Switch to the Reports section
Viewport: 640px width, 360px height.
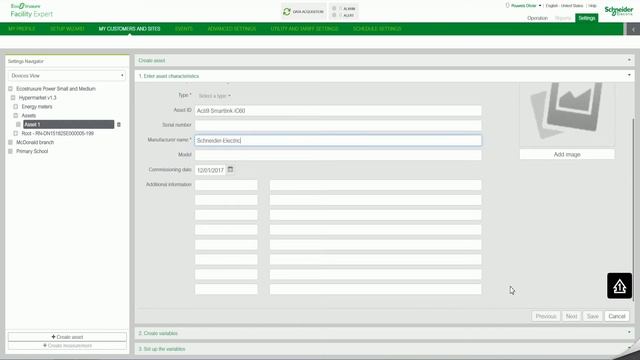point(563,18)
